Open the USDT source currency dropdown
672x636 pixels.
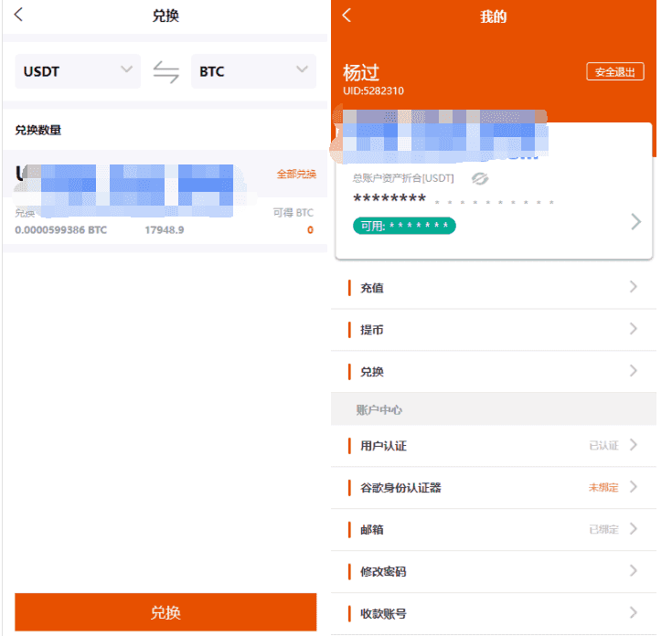[x=78, y=71]
